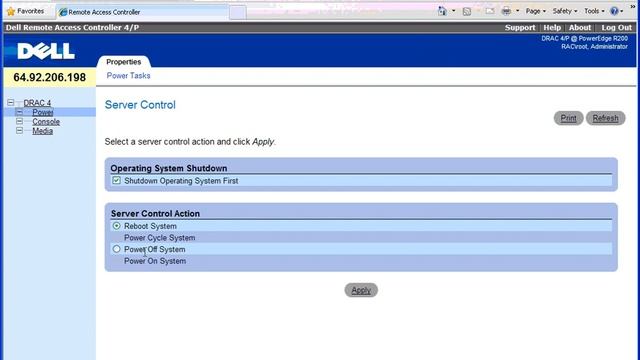Click the Refresh button
This screenshot has width=640, height=360.
click(605, 118)
